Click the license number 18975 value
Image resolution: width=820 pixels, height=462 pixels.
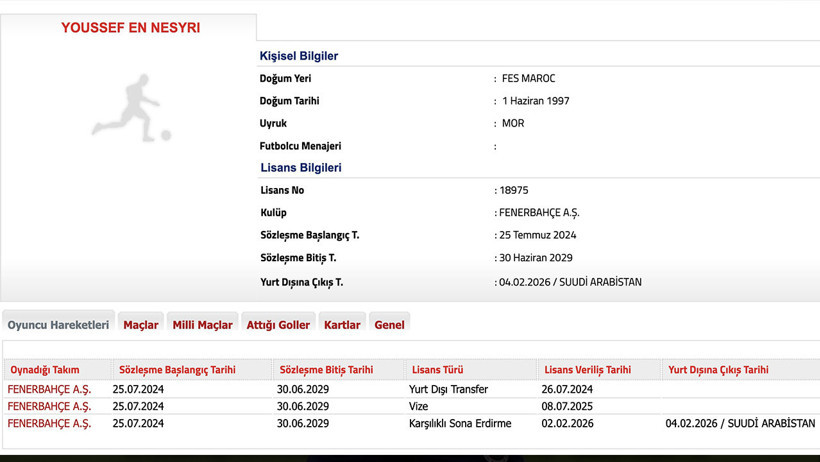click(514, 190)
